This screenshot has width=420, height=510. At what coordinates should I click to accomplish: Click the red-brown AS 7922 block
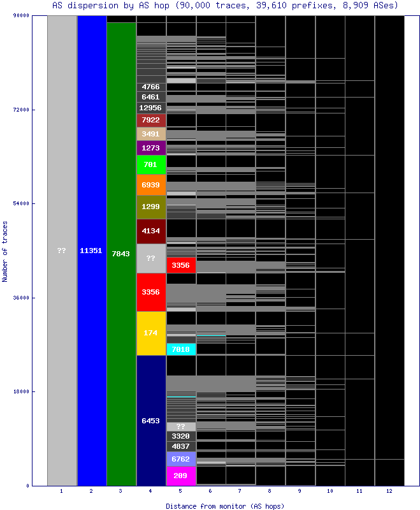[151, 120]
